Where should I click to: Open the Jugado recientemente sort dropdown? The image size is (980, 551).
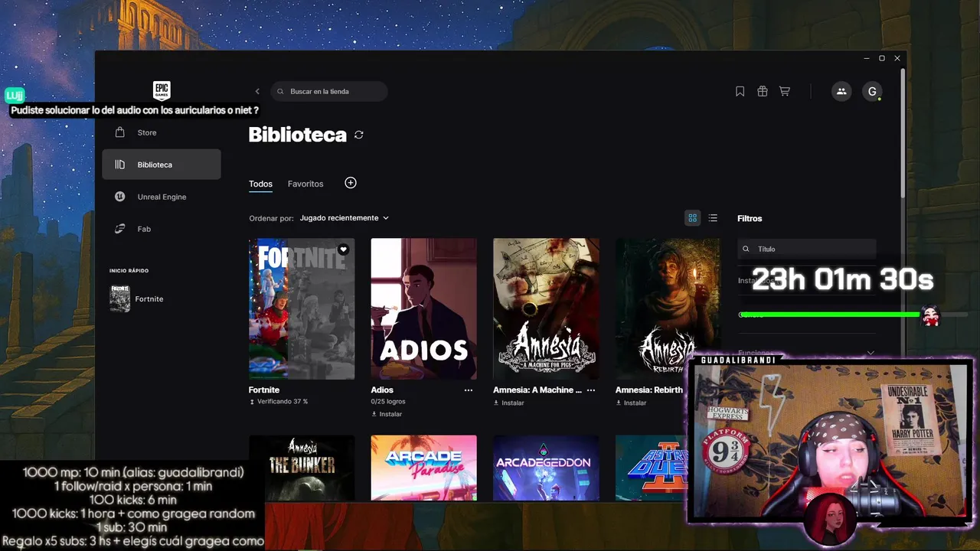point(345,218)
